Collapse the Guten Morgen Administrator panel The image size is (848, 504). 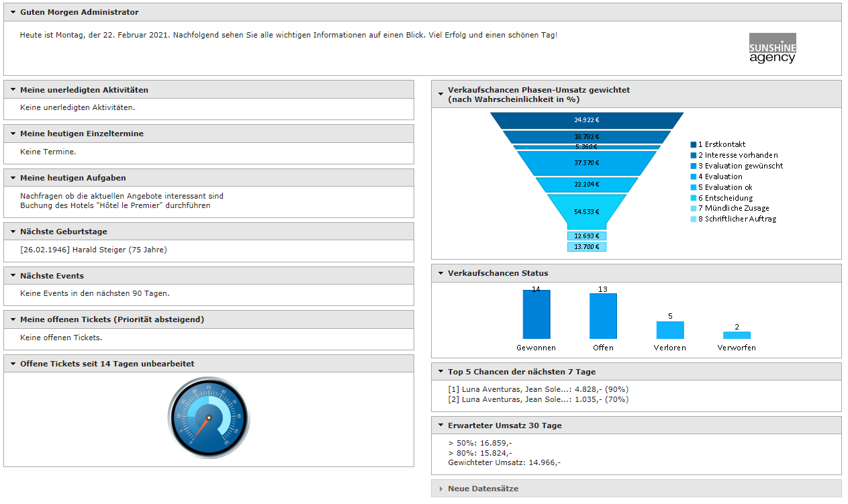13,12
